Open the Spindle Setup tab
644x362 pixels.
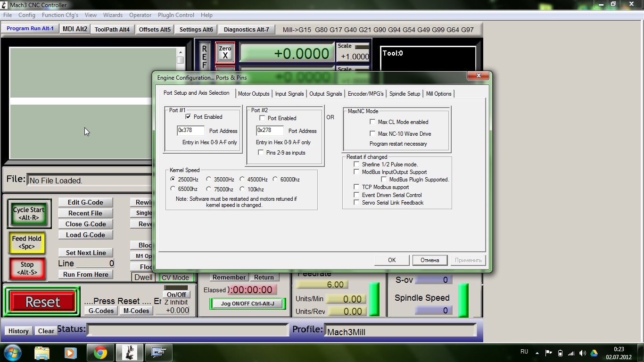click(404, 94)
